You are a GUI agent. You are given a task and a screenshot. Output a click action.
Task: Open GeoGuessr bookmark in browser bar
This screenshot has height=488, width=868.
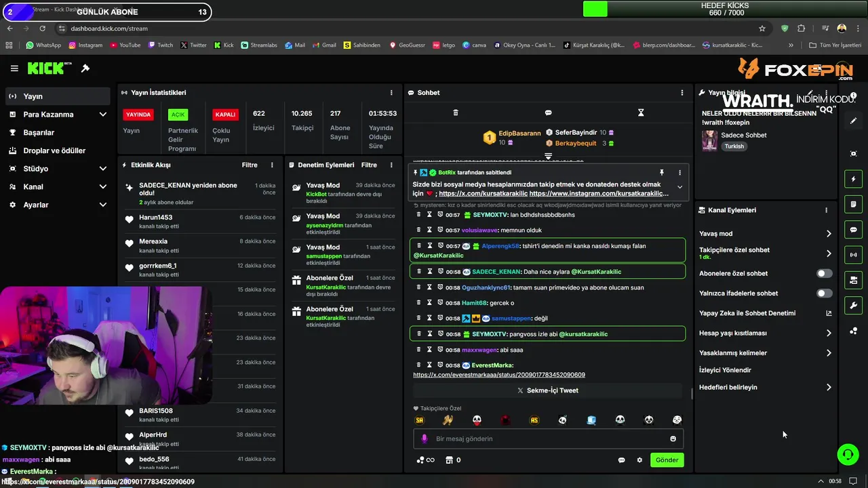tap(407, 45)
